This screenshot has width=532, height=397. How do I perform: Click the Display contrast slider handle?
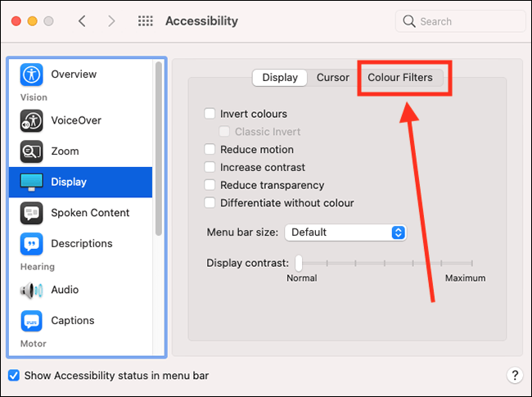tap(299, 264)
